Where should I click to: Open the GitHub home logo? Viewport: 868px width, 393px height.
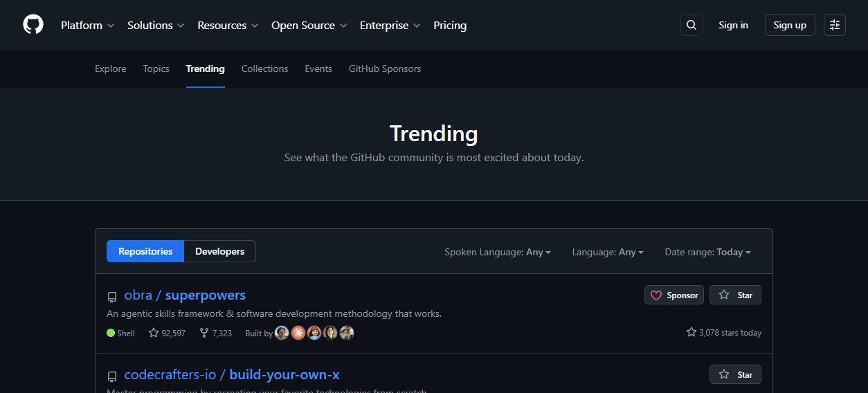(33, 25)
